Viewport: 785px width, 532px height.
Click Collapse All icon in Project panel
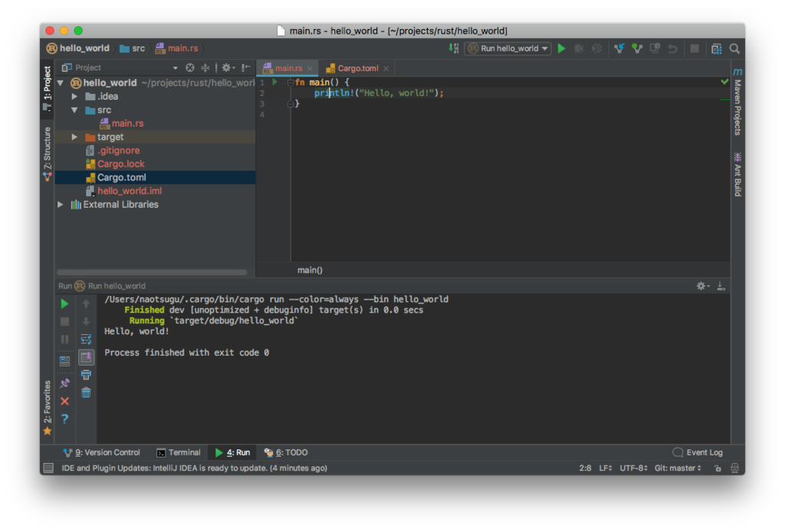click(x=205, y=67)
